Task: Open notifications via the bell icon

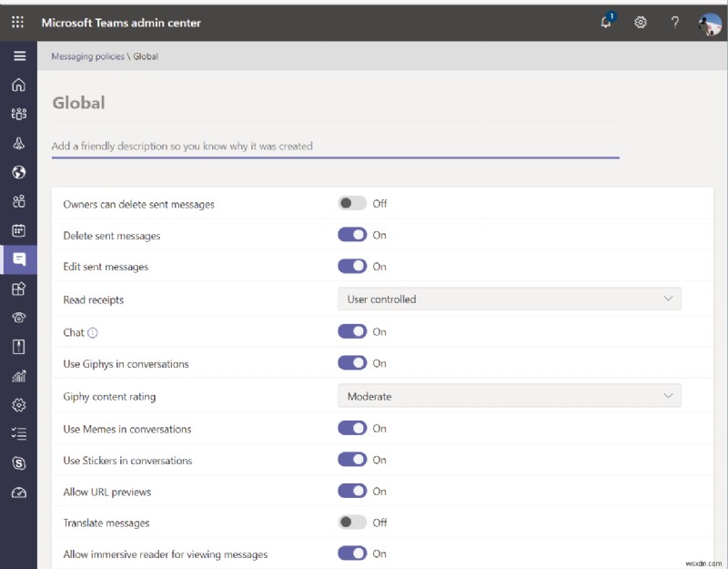Action: coord(605,22)
